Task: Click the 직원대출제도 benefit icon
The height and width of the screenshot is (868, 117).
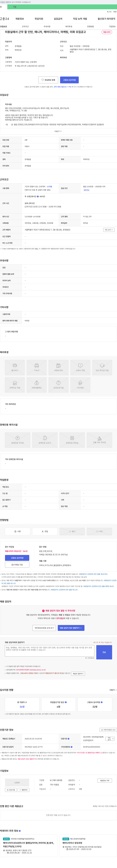Action: (37, 385)
